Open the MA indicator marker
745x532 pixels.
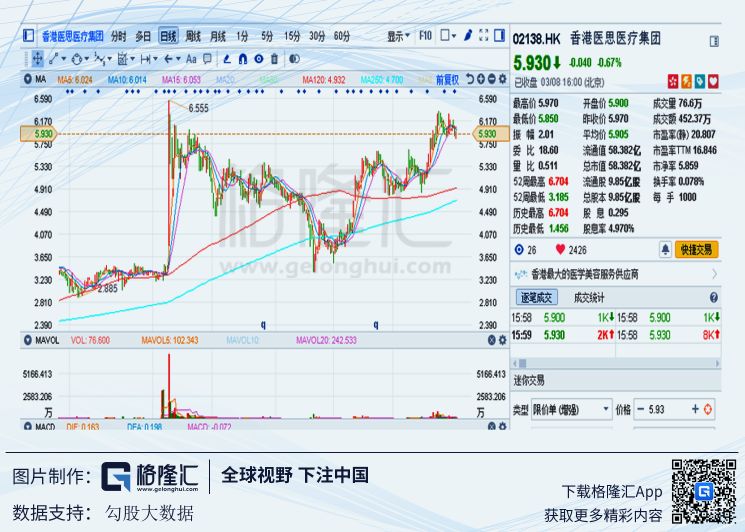[28, 79]
